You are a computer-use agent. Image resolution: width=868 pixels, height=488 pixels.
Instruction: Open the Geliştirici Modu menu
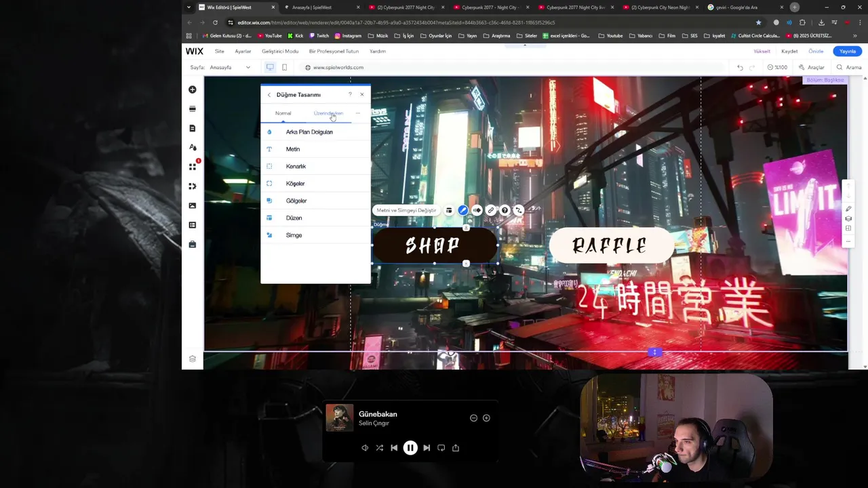tap(280, 52)
